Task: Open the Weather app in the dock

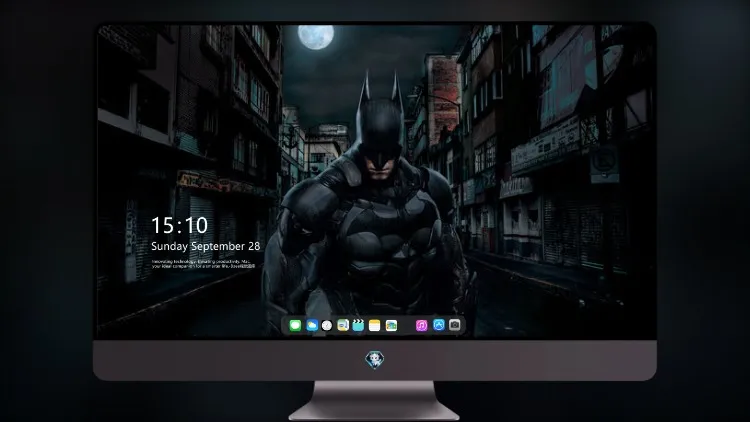Action: coord(312,325)
